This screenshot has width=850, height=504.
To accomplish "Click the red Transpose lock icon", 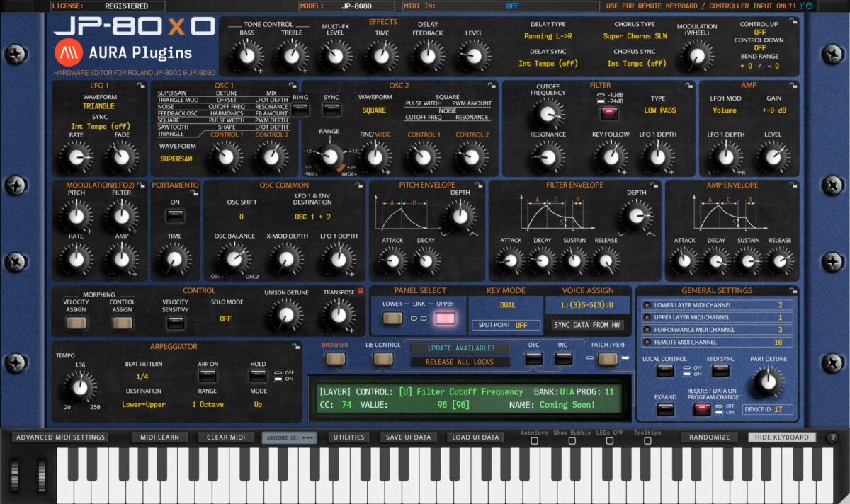I will pos(360,290).
